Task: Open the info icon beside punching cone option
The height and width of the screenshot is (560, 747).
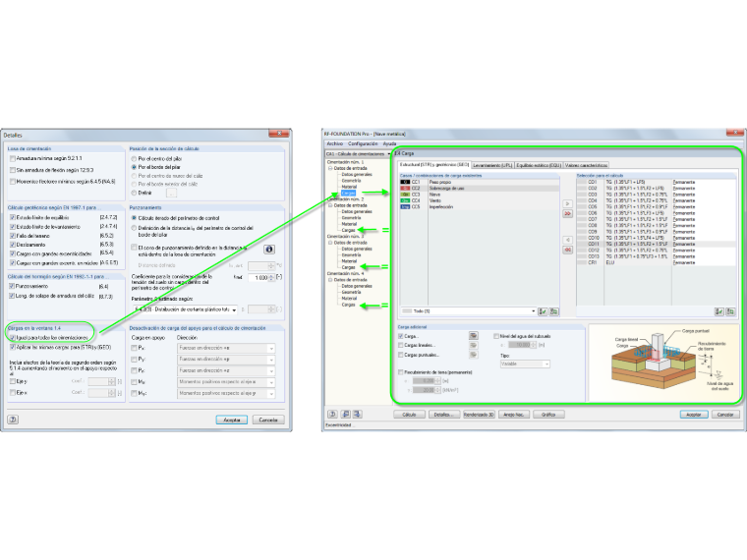Action: click(268, 249)
